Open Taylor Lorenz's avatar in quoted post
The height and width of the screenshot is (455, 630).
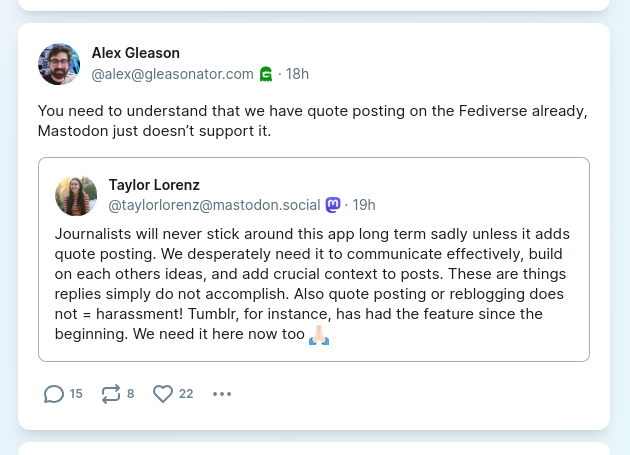76,196
